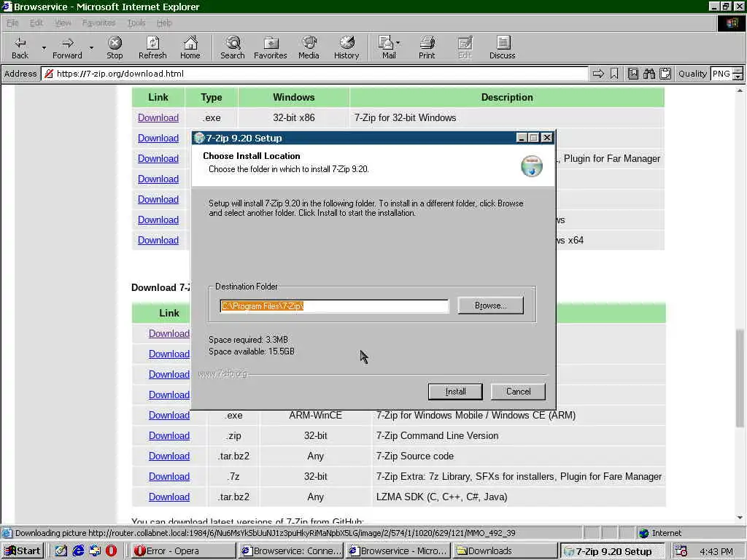Click 'Space required: 3.3MB' text
The width and height of the screenshot is (747, 560).
point(248,340)
